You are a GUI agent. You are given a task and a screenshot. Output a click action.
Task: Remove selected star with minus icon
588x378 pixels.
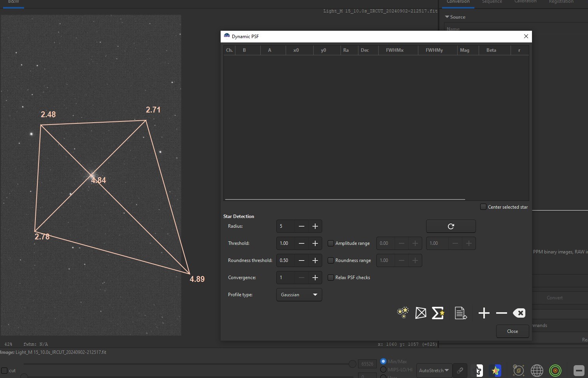click(x=502, y=313)
